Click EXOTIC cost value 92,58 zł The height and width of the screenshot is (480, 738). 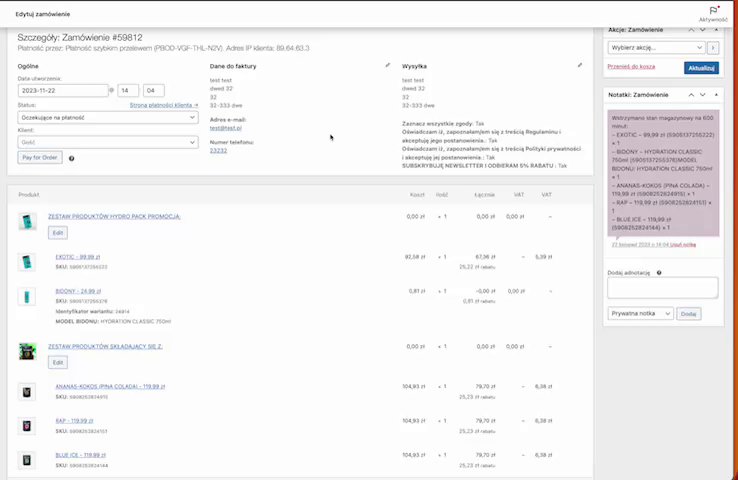[415, 257]
